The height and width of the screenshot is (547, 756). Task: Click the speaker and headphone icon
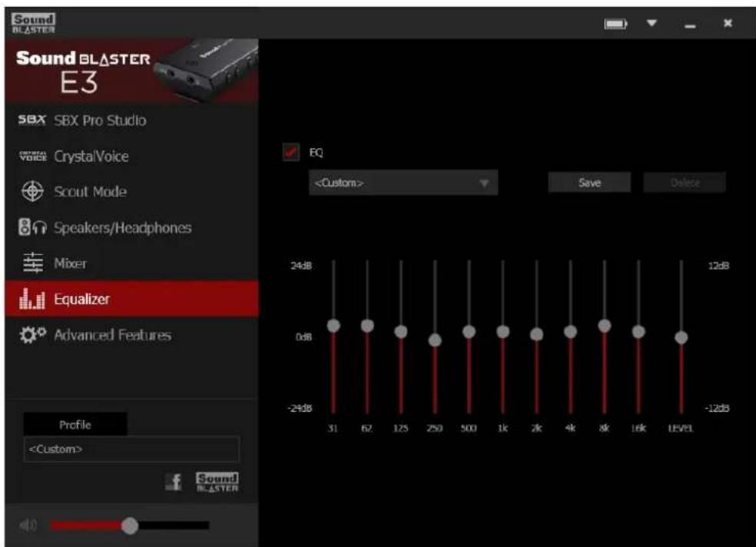tap(32, 227)
